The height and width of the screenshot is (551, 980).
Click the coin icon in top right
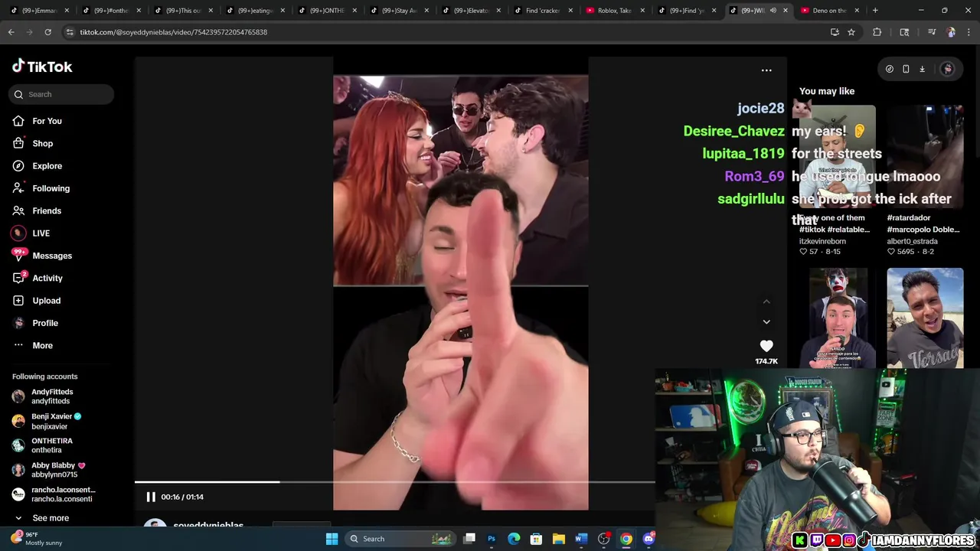coord(889,69)
